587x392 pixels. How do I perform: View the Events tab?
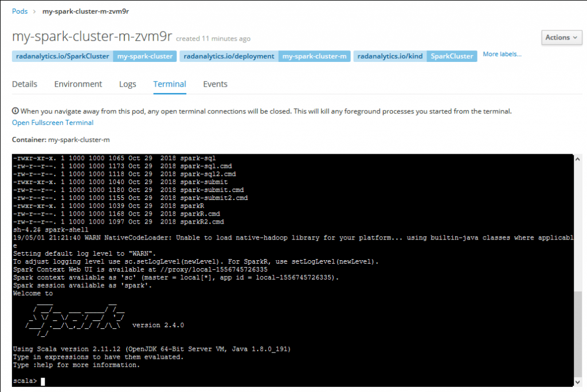pyautogui.click(x=216, y=84)
